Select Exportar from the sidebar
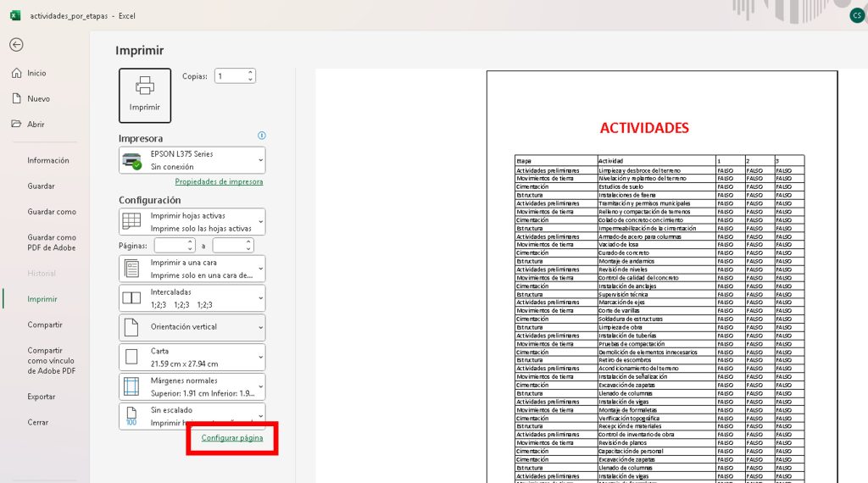868x483 pixels. [42, 397]
